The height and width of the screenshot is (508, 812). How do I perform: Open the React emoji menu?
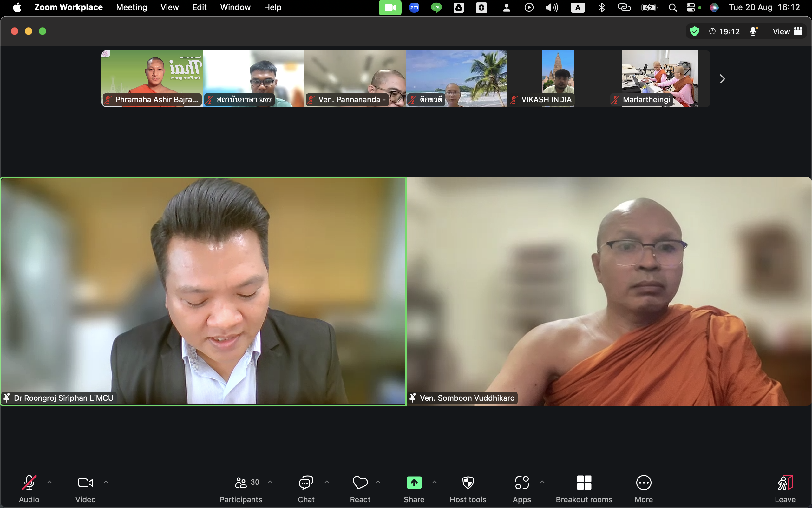(x=360, y=489)
